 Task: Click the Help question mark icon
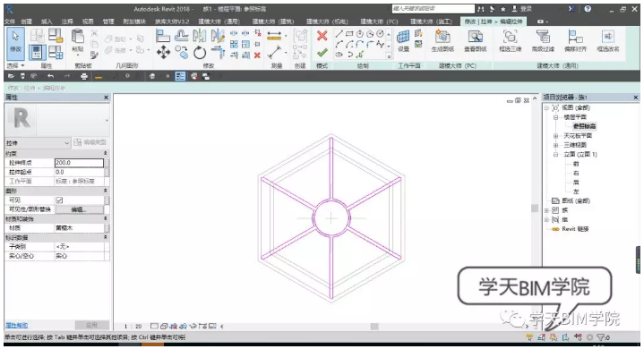[x=588, y=9]
